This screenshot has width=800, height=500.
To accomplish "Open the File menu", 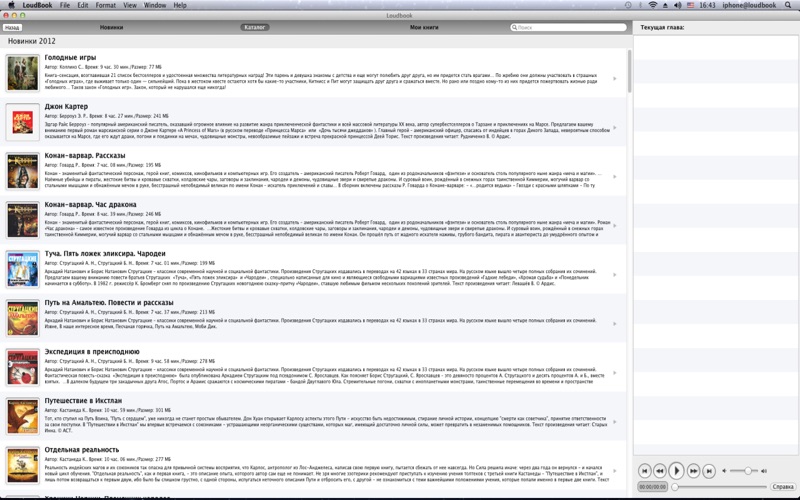I will click(65, 5).
